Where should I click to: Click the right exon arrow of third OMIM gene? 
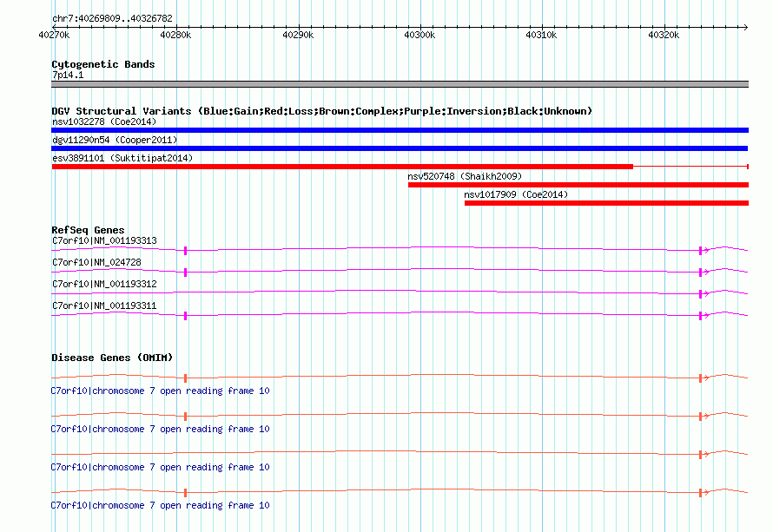[x=704, y=455]
